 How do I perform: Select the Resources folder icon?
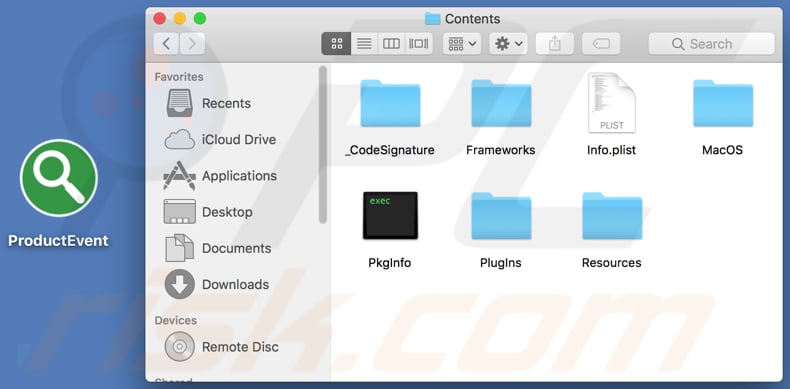pos(612,216)
